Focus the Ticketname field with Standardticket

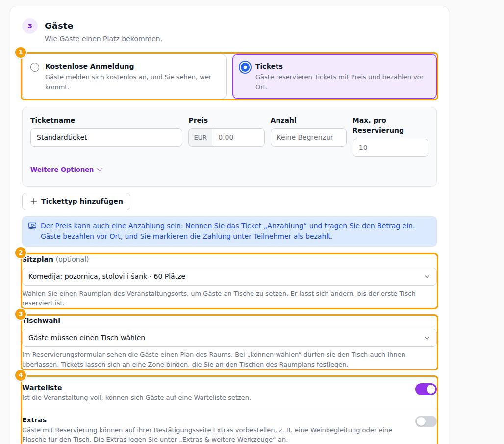[x=106, y=138]
